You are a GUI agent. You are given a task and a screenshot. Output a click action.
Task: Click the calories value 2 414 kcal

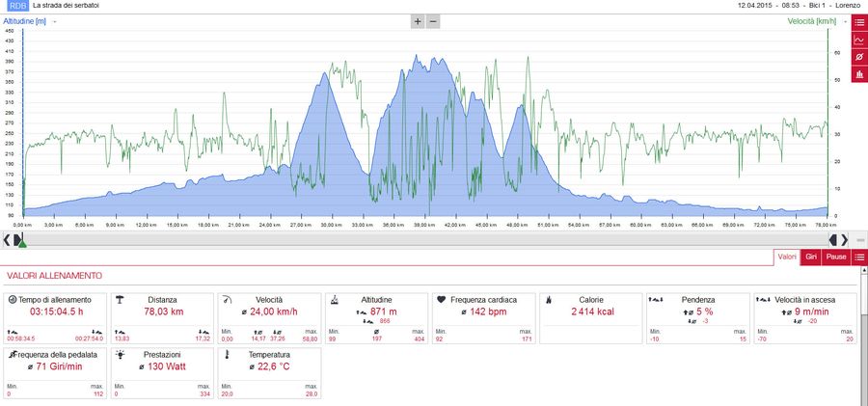tap(592, 311)
